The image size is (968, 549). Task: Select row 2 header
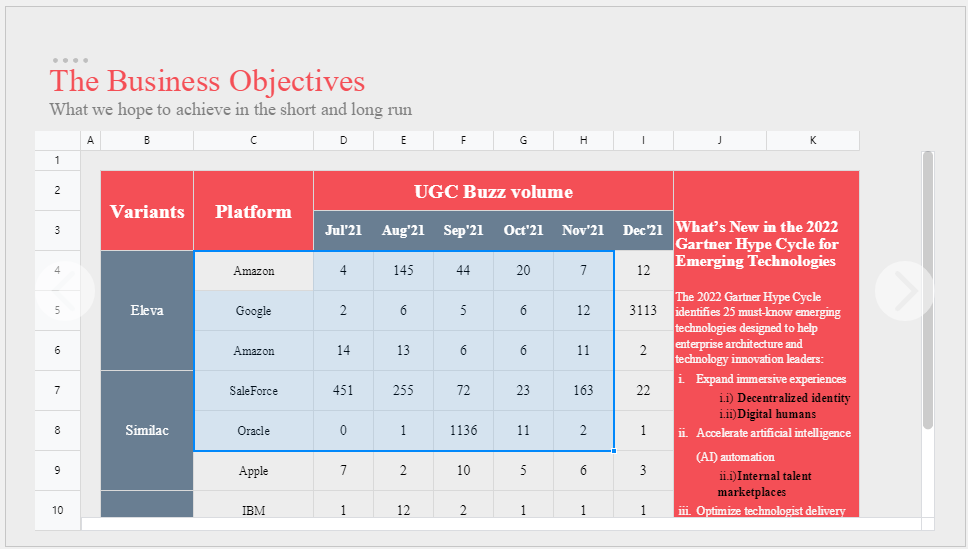click(x=57, y=190)
